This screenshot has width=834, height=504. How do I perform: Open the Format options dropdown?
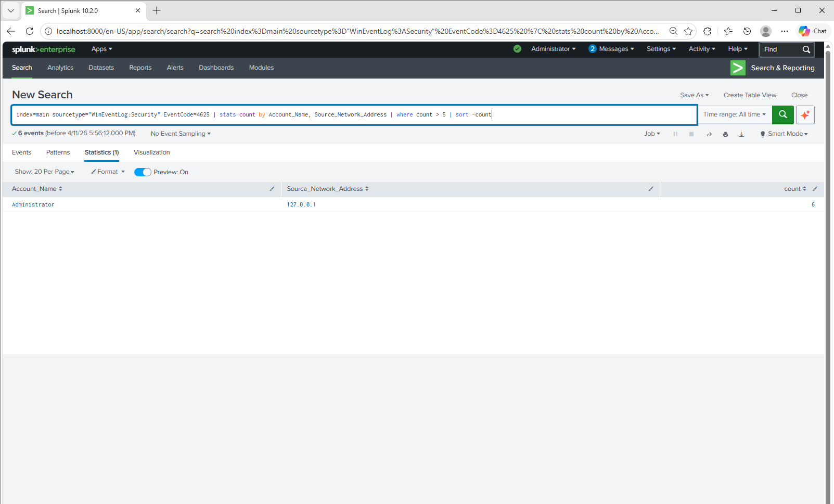pyautogui.click(x=108, y=172)
